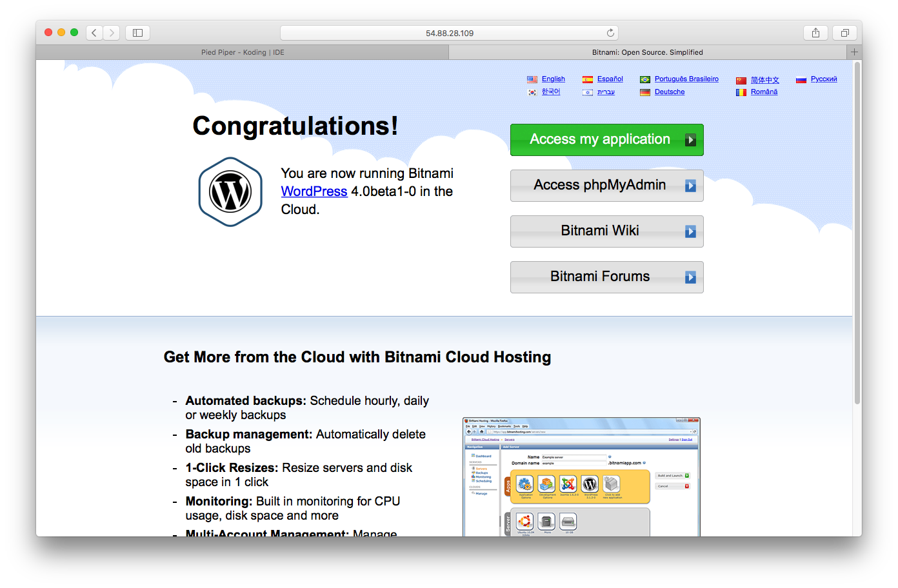Reload the page with refresh icon
The height and width of the screenshot is (588, 898).
(610, 33)
